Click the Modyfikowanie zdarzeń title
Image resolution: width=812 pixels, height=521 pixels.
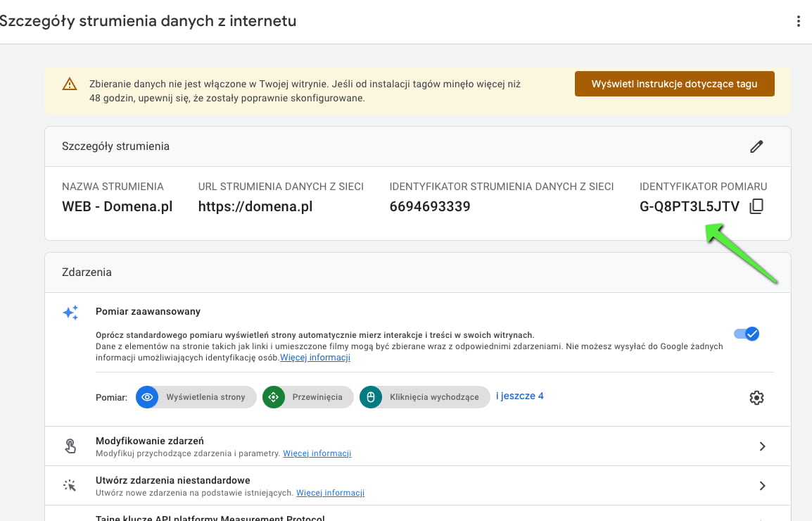click(150, 441)
